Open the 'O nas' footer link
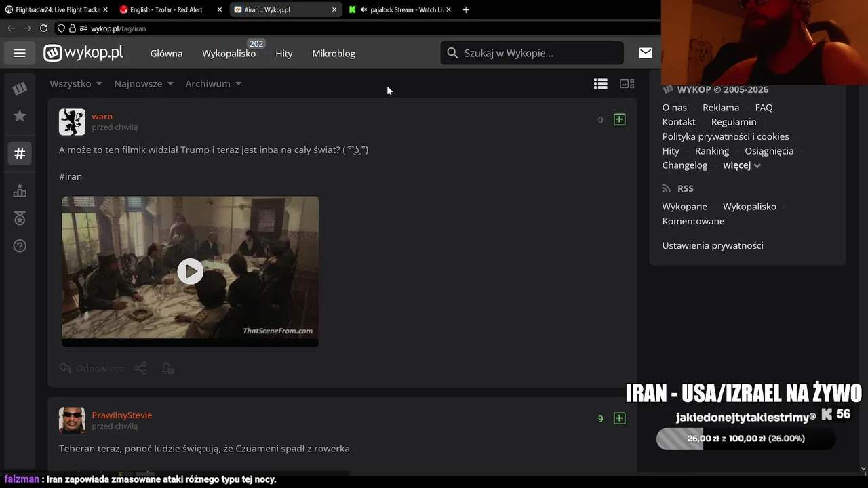 point(675,108)
